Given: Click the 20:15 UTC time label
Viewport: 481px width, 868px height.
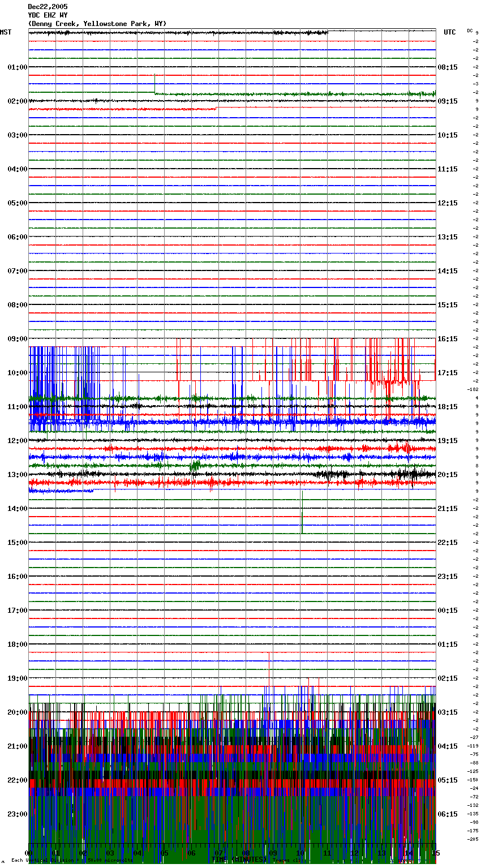Looking at the screenshot, I should point(448,475).
